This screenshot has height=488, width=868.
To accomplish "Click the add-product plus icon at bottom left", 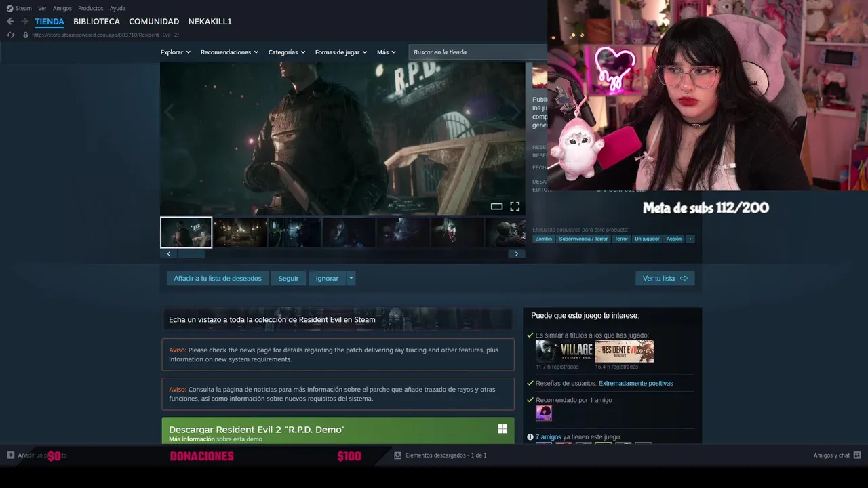I will 11,455.
